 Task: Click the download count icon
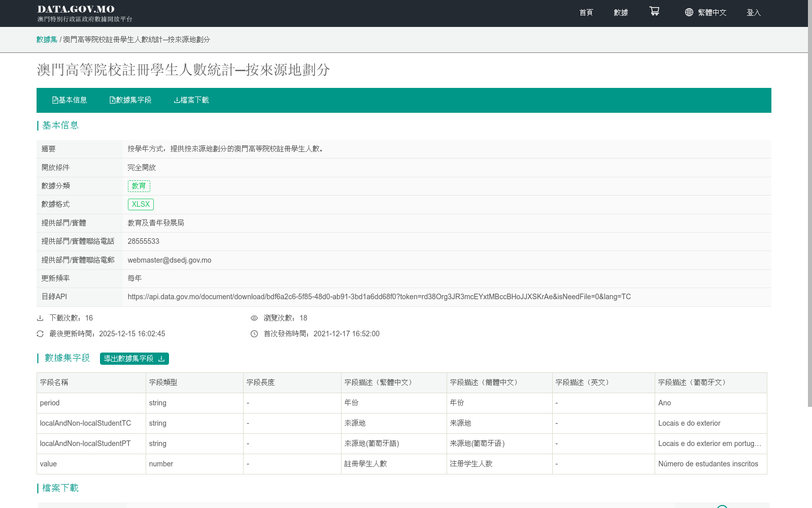[x=40, y=318]
